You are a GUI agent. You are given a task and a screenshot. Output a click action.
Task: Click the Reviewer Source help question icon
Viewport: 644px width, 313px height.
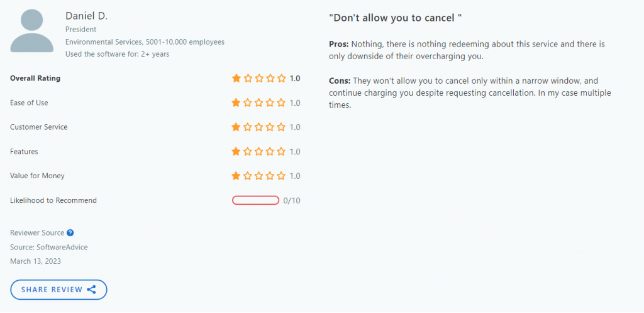click(70, 233)
